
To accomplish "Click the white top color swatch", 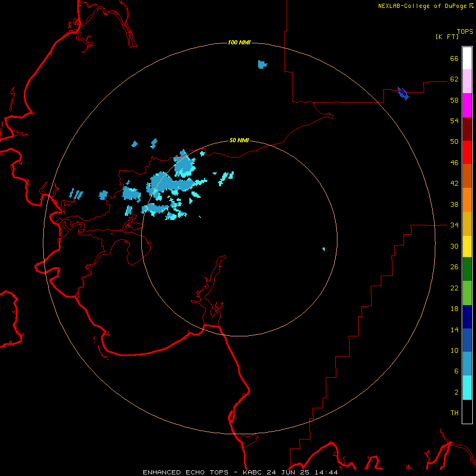I will point(467,58).
